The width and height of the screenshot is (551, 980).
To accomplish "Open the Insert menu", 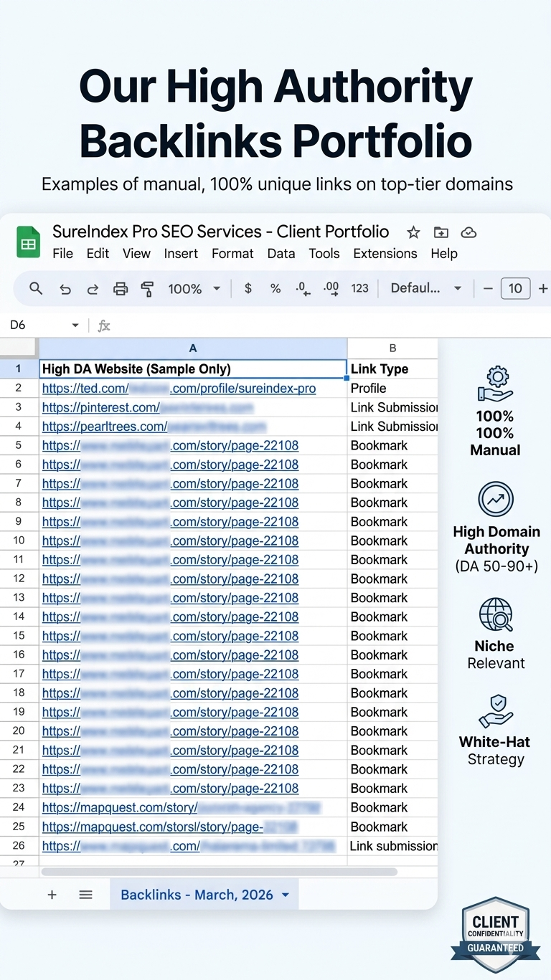I will (181, 253).
